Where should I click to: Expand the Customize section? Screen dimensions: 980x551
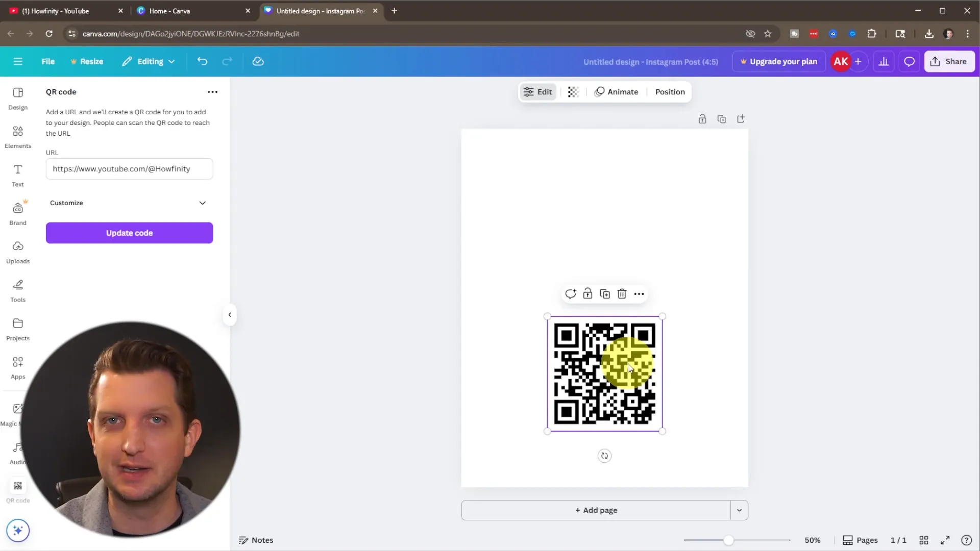[x=129, y=203]
